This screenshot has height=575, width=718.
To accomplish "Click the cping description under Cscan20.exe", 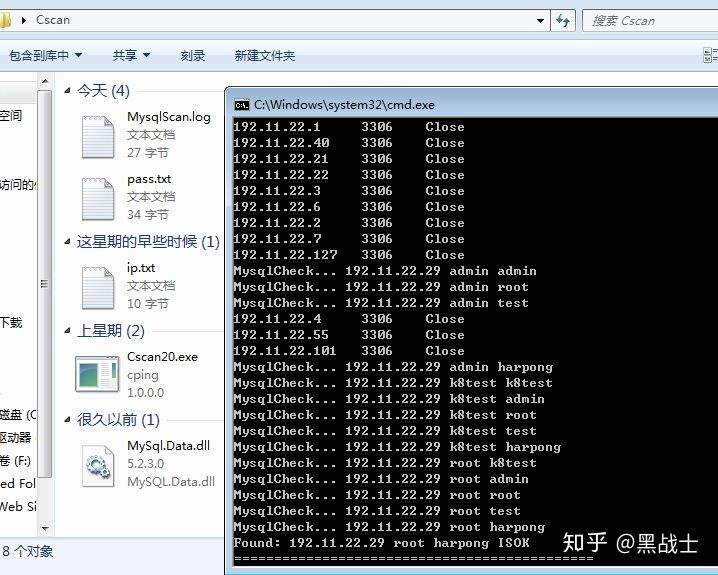I will pos(143,375).
